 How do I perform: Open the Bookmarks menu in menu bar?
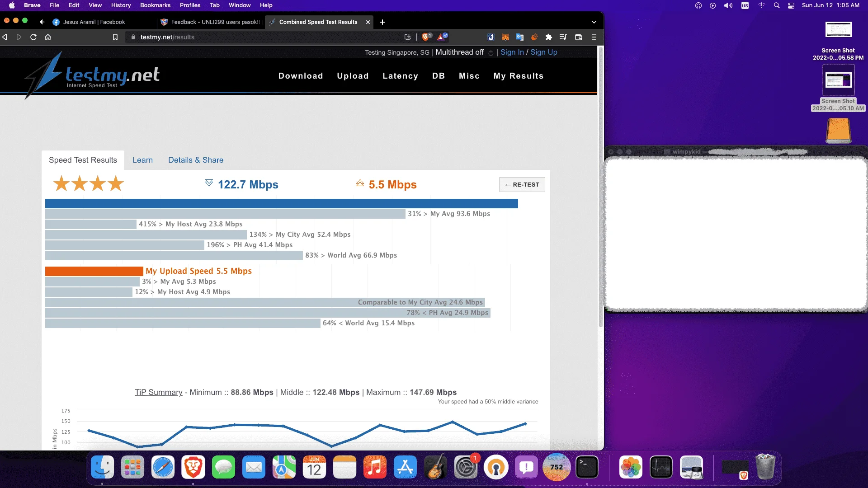[155, 5]
